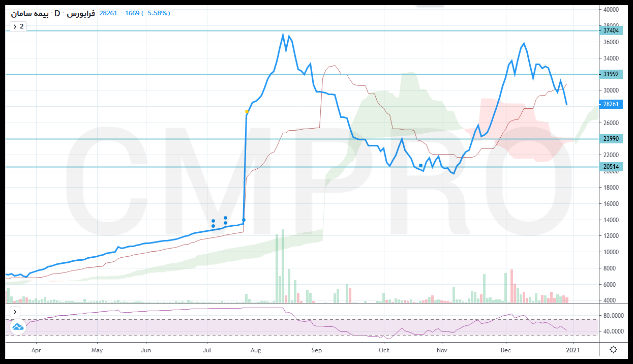The width and height of the screenshot is (633, 364).
Task: Select the 23990 horizontal line price label
Action: (611, 139)
